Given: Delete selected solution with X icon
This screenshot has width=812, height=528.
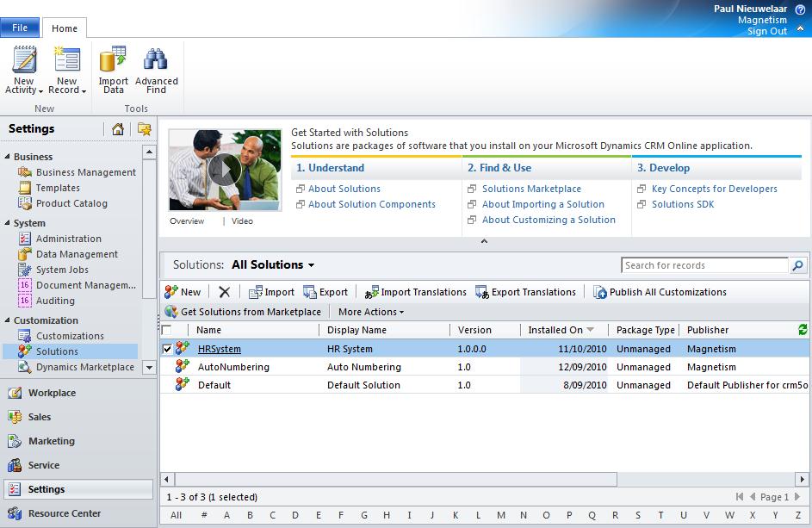Looking at the screenshot, I should (224, 292).
